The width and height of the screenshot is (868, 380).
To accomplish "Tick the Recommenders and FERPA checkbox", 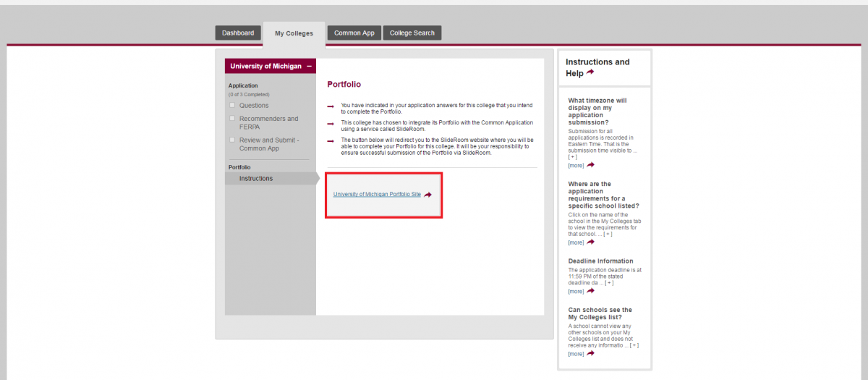I will (232, 118).
